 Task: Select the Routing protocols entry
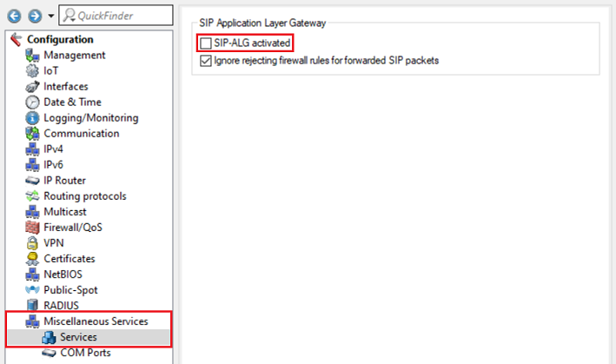pyautogui.click(x=84, y=195)
